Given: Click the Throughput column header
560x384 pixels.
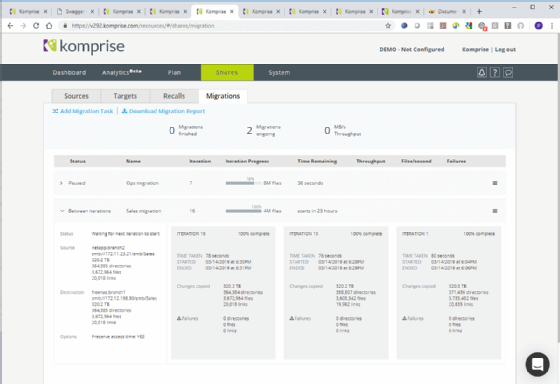Looking at the screenshot, I should pyautogui.click(x=371, y=161).
